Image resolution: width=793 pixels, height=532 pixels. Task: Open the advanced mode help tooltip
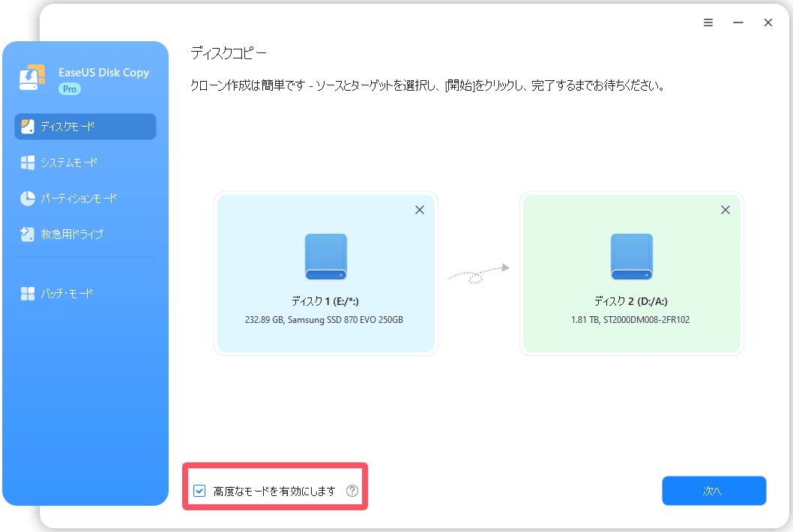(352, 491)
